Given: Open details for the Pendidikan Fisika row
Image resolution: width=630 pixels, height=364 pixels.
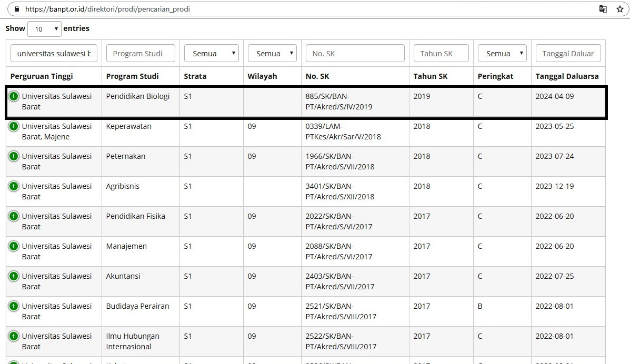Looking at the screenshot, I should [14, 216].
